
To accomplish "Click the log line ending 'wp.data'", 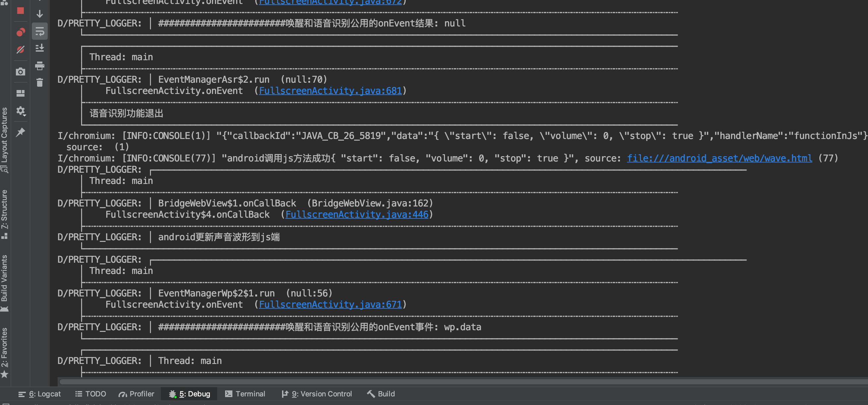I will point(319,327).
